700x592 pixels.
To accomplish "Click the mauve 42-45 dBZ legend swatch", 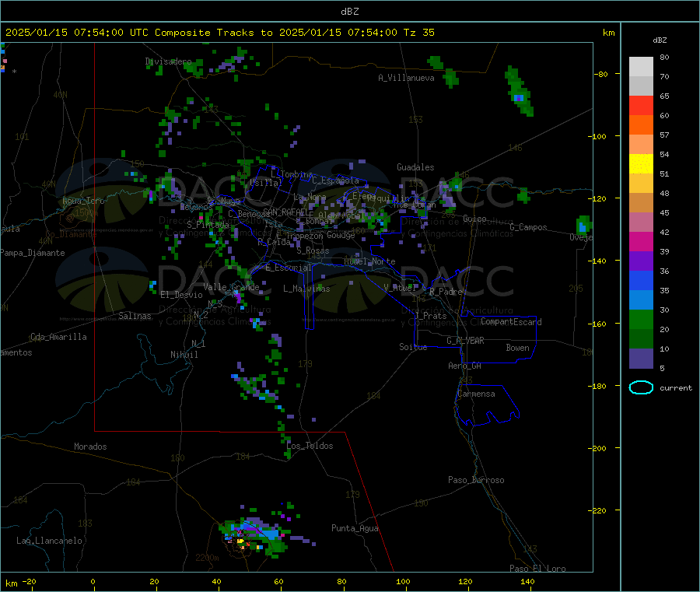I will [641, 222].
